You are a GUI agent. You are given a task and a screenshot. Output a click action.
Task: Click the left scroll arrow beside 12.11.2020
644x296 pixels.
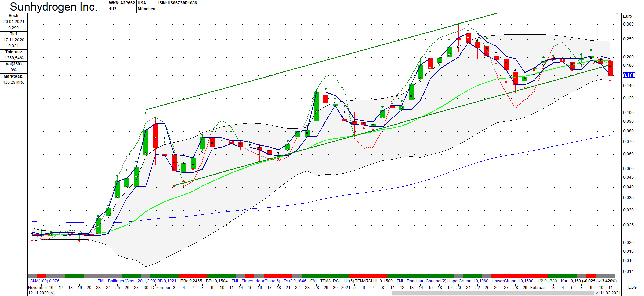[52, 293]
